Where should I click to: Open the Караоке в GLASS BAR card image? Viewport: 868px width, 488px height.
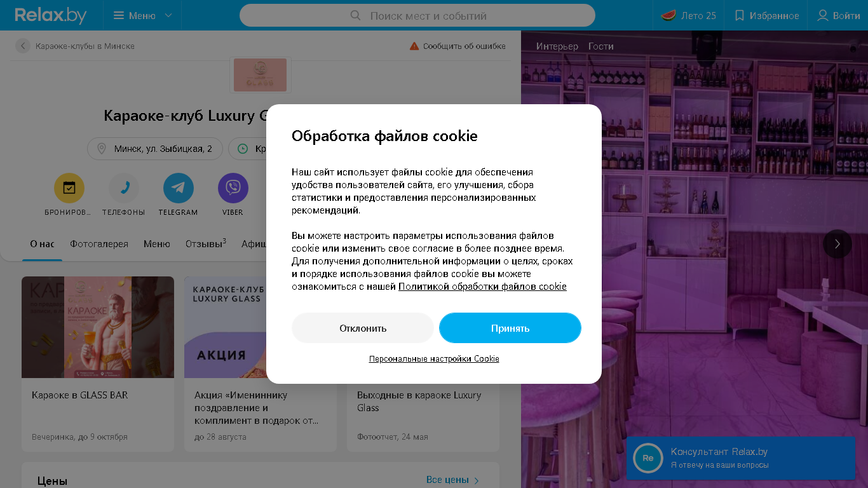coord(98,327)
